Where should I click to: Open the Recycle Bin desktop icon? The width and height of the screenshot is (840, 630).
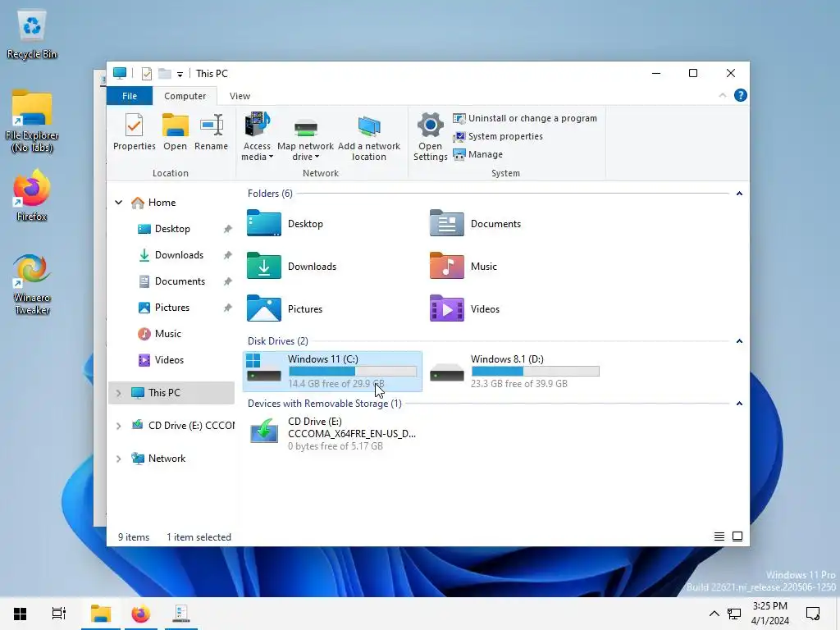[32, 35]
